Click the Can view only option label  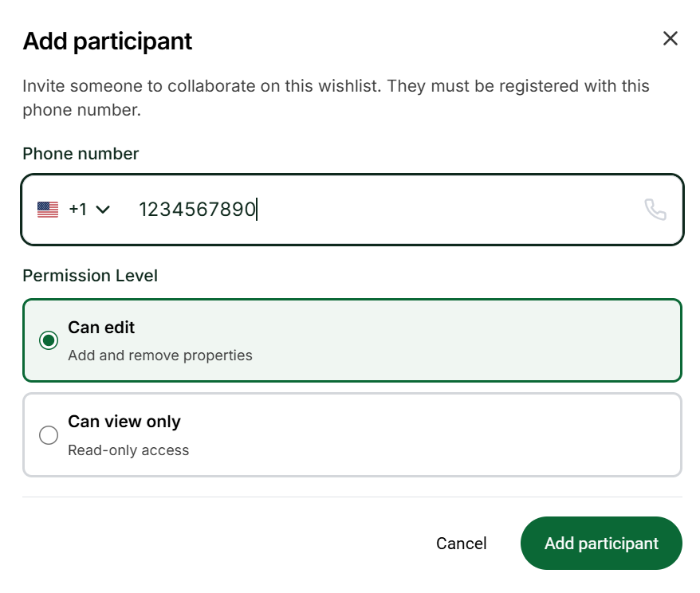124,422
